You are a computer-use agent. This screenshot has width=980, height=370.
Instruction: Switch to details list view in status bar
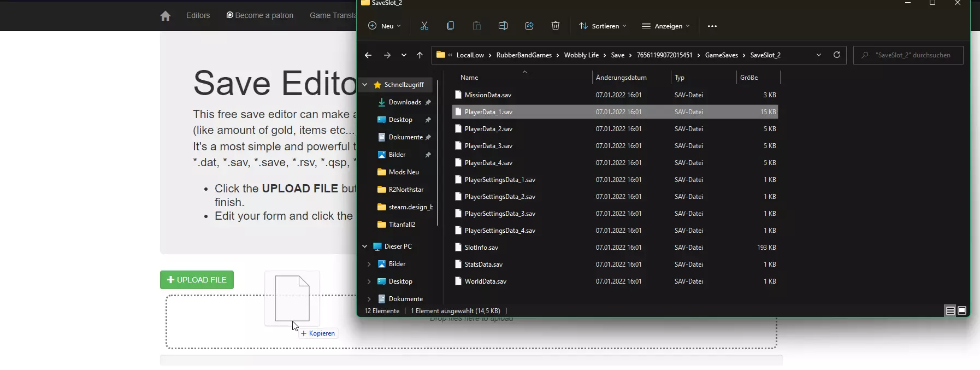click(951, 310)
